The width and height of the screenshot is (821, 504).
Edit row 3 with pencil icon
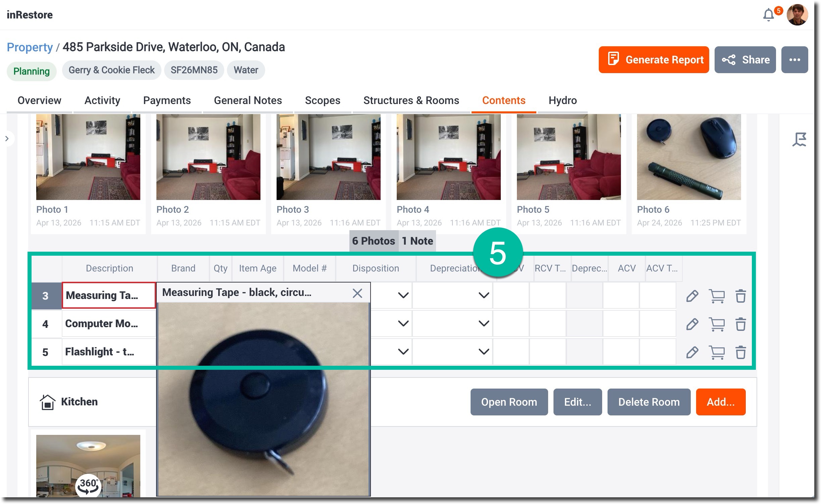692,296
